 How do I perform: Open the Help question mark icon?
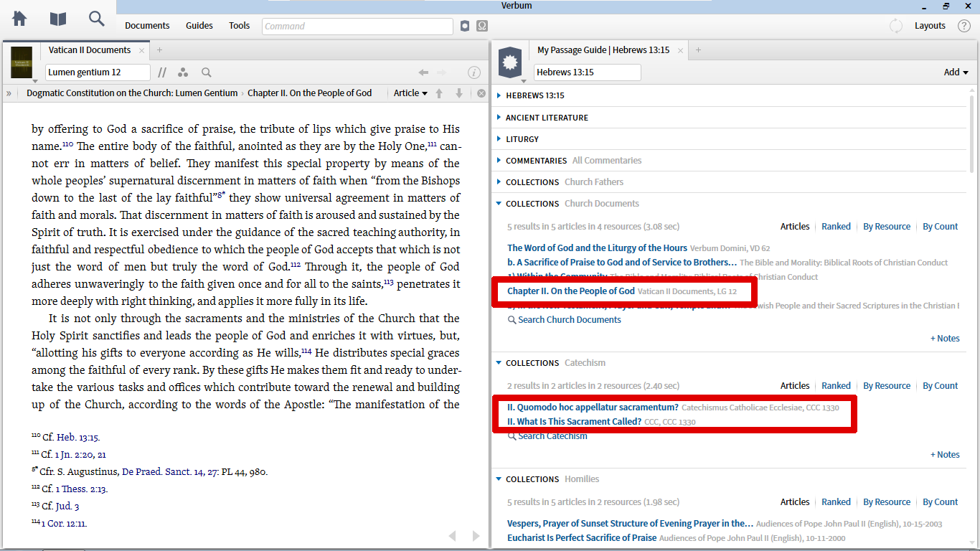[964, 26]
